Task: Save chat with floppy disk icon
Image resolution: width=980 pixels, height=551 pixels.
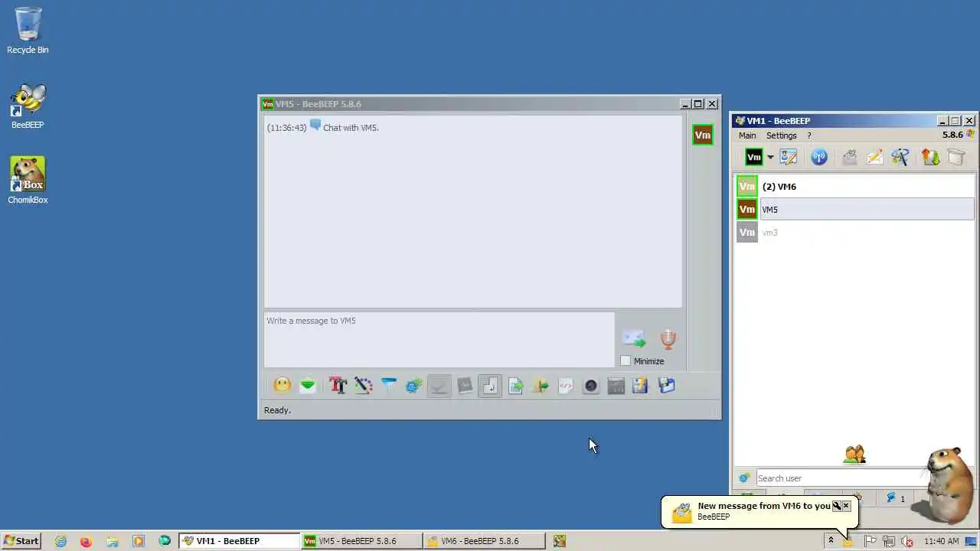Action: point(667,386)
